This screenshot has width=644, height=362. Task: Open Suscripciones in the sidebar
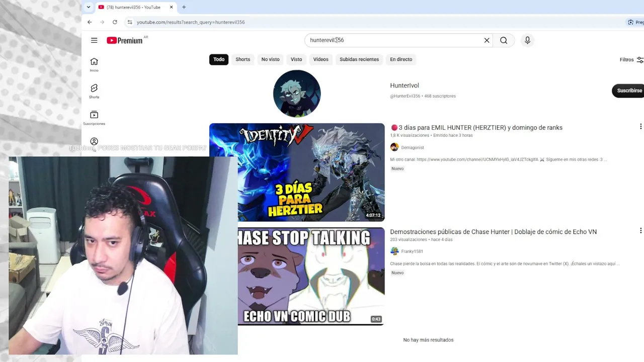[x=94, y=118]
